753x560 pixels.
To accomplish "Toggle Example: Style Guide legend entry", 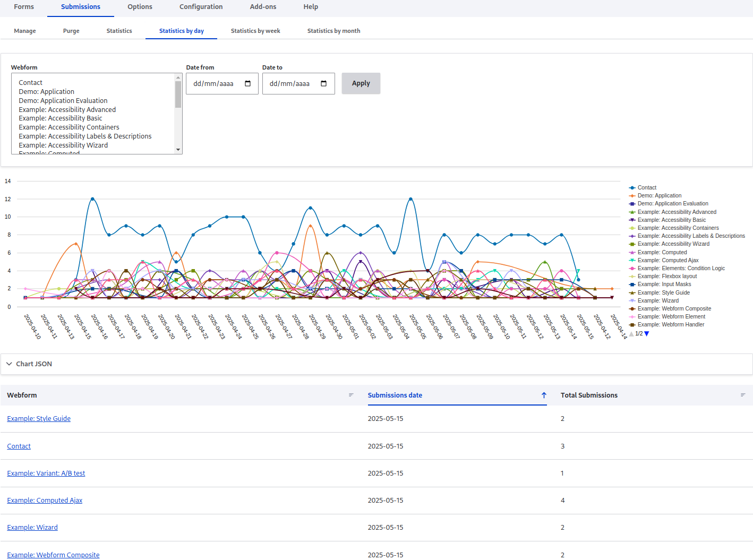I will point(660,292).
